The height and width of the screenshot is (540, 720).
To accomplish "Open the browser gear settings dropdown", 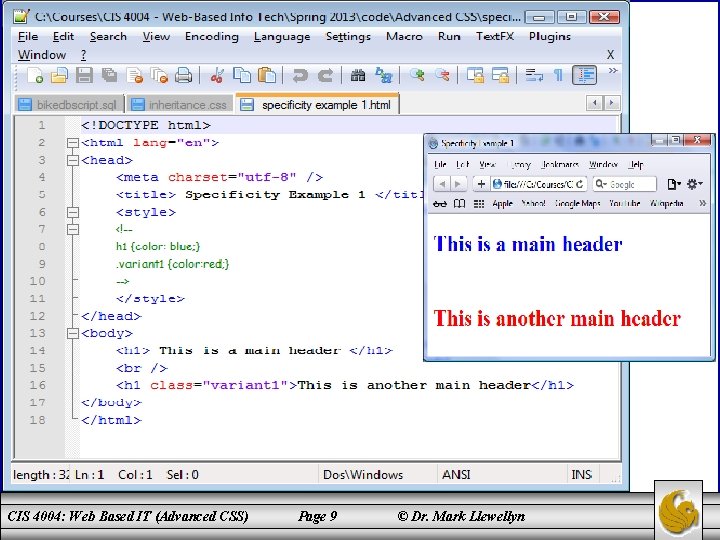I will tap(695, 184).
